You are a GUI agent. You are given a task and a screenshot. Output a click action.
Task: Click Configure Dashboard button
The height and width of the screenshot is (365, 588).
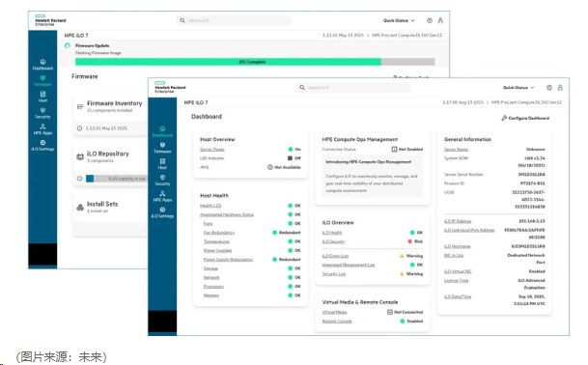[x=525, y=118]
